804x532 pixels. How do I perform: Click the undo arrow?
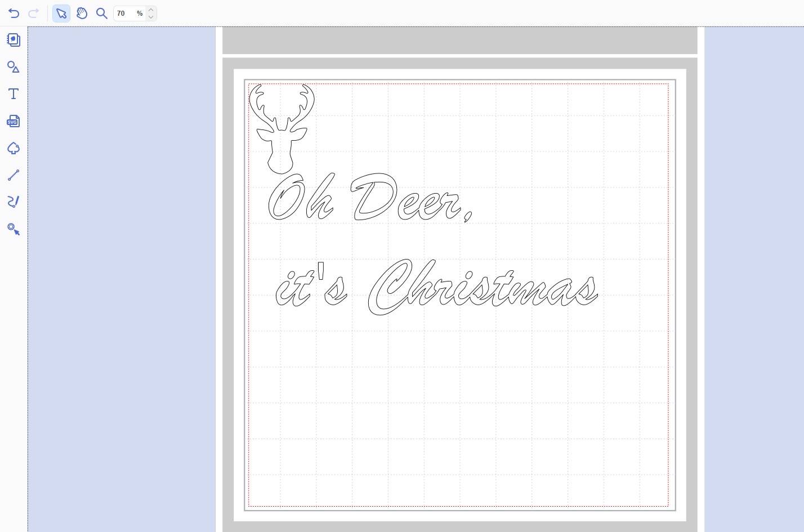[14, 14]
